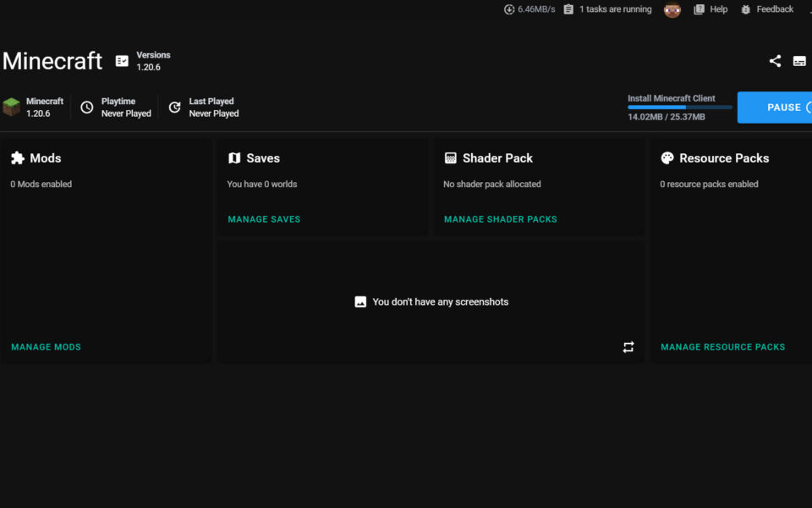Image resolution: width=812 pixels, height=508 pixels.
Task: Click the Feedback bug icon
Action: point(746,9)
